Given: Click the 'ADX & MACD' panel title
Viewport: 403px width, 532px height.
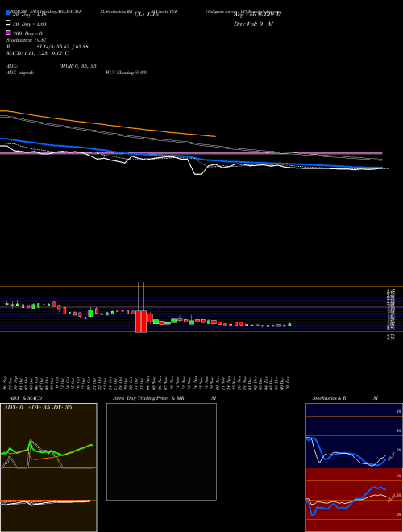Looking at the screenshot, I should (x=26, y=398).
